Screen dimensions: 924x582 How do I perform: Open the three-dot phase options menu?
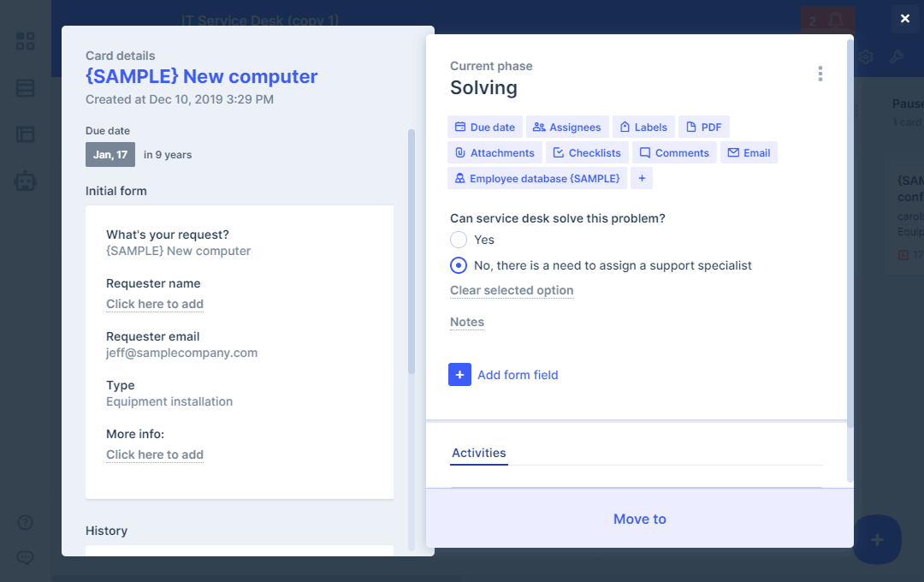coord(820,74)
